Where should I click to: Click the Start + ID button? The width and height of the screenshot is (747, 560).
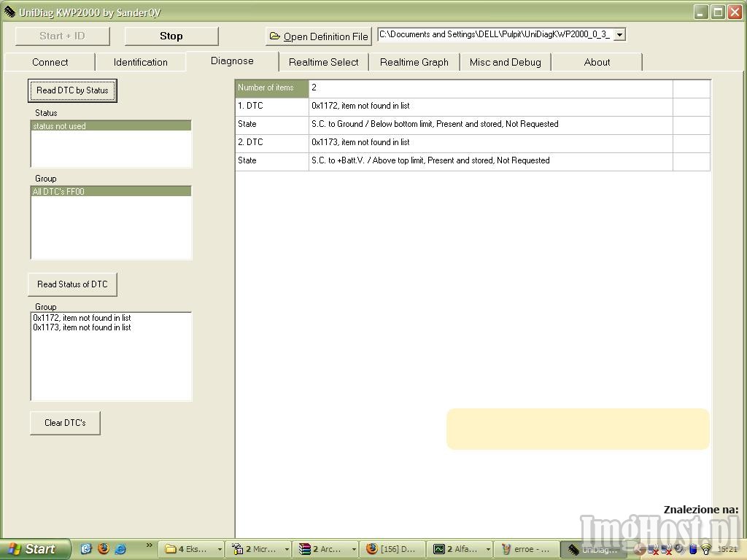click(63, 36)
